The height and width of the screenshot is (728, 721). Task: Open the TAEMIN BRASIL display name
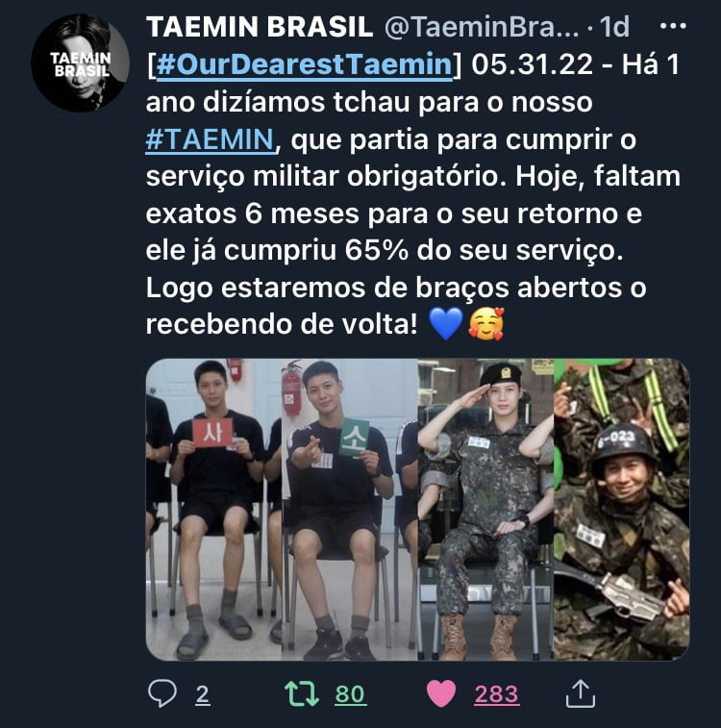[x=260, y=27]
